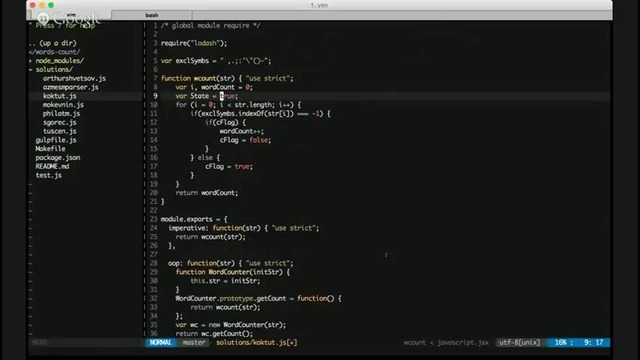640x360 pixels.
Task: Click 'imperative: function(str)' line
Action: click(x=244, y=228)
